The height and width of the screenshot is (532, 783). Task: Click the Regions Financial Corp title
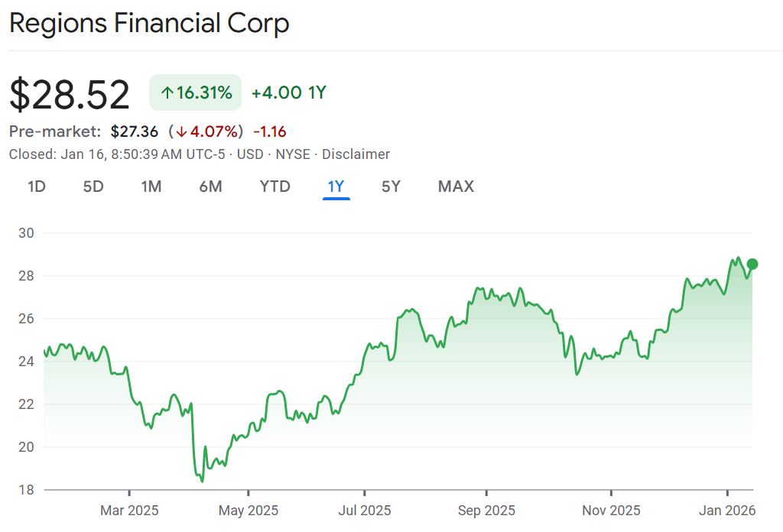(149, 23)
